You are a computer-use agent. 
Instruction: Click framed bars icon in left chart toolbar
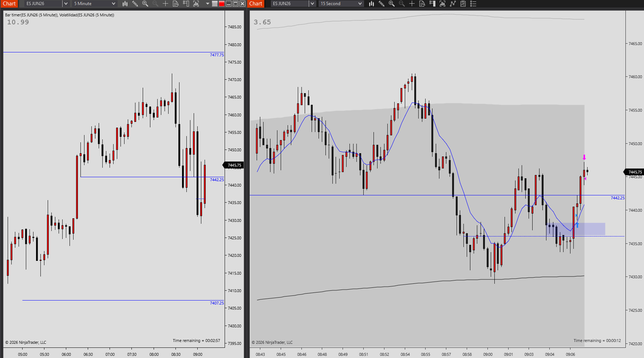[196, 4]
